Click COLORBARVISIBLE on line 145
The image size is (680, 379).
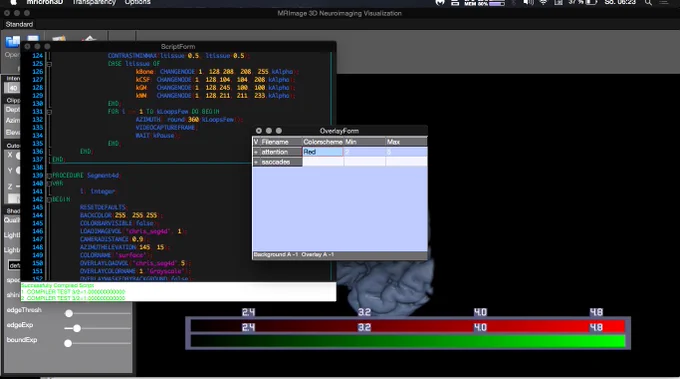point(106,223)
